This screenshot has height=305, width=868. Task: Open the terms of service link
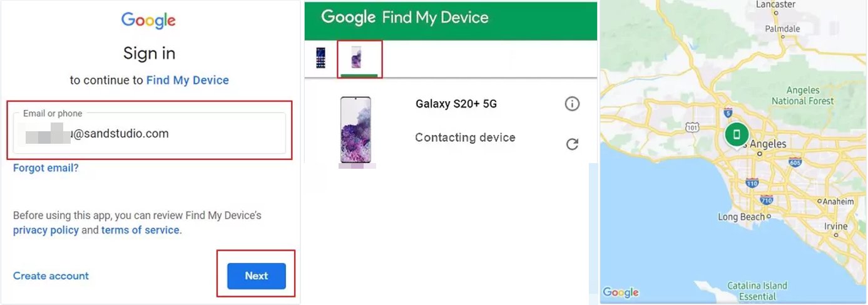click(x=140, y=230)
